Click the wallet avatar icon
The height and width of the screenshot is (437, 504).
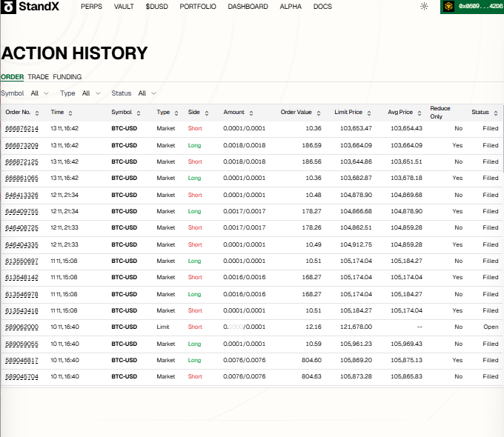pos(448,7)
